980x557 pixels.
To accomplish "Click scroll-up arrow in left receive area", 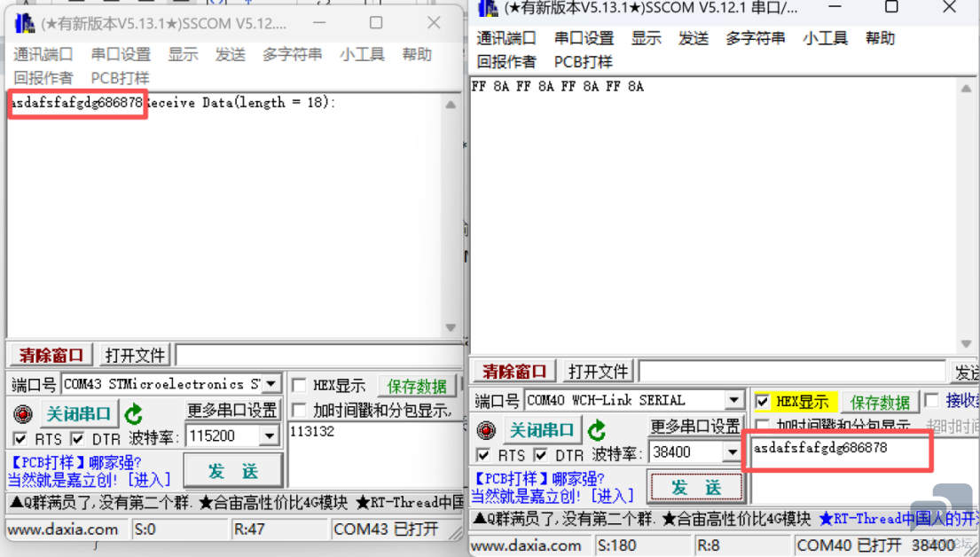I will click(x=451, y=105).
